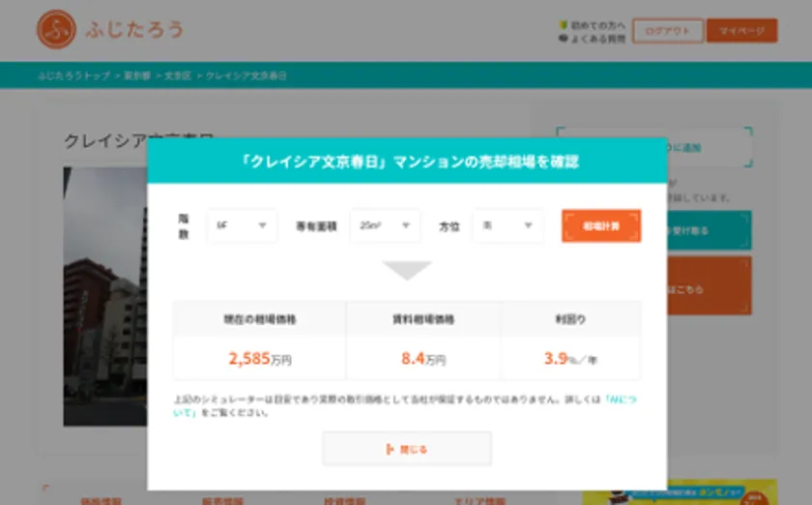Go to ふじたろうトップ in the breadcrumb
The width and height of the screenshot is (812, 505).
click(x=73, y=75)
